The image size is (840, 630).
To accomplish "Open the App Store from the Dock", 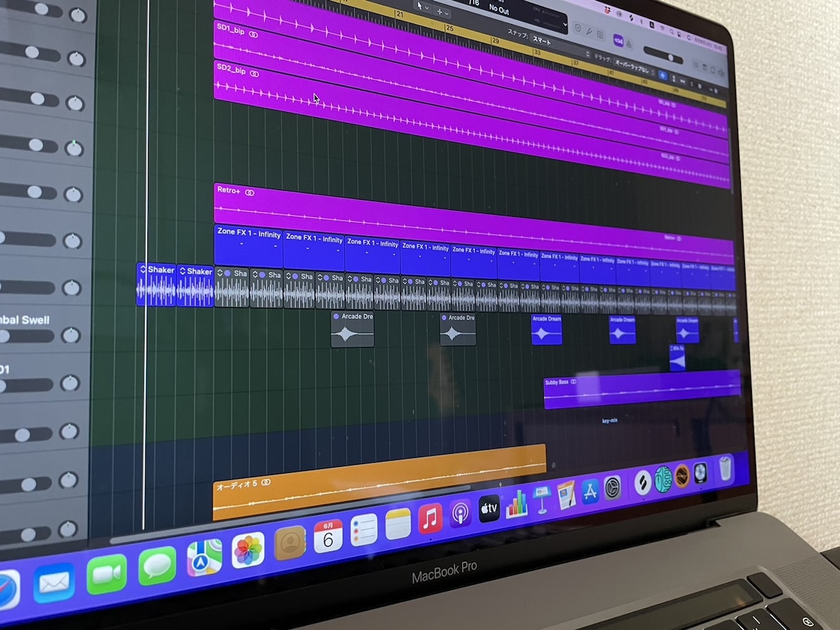I will tap(590, 492).
